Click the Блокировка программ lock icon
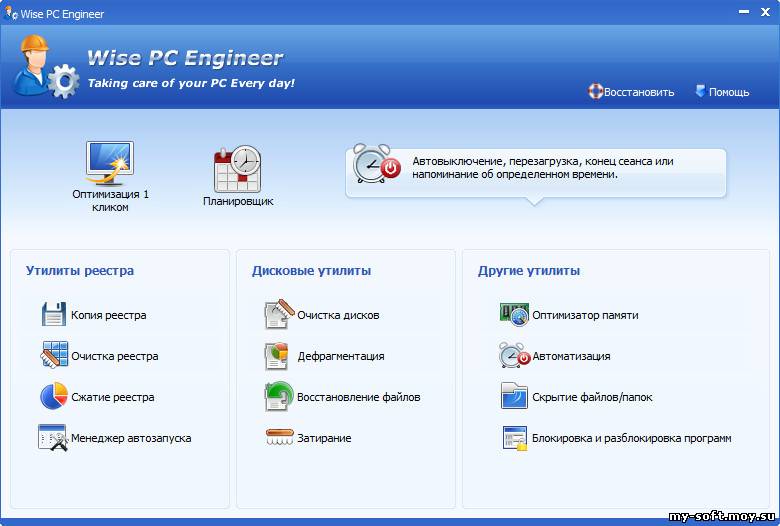This screenshot has height=526, width=780. tap(515, 438)
